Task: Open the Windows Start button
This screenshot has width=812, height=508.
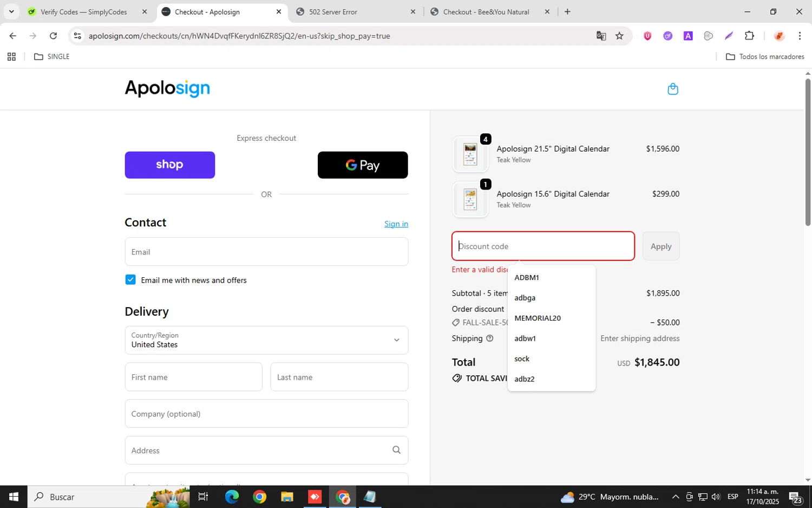Action: tap(14, 497)
